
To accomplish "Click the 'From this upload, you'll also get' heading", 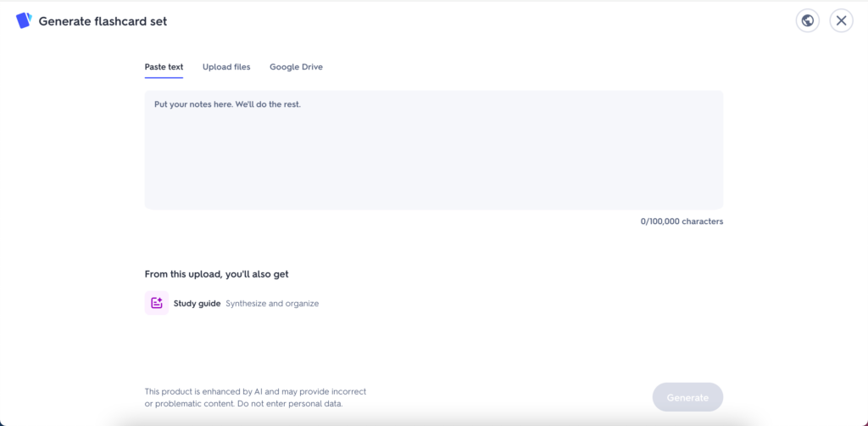I will 222,274.
